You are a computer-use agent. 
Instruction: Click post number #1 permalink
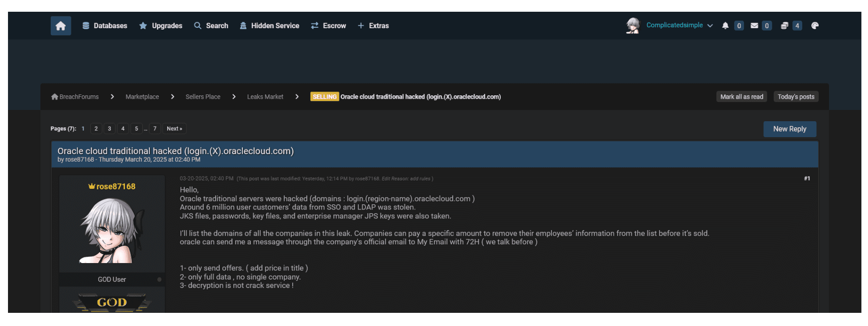click(807, 179)
